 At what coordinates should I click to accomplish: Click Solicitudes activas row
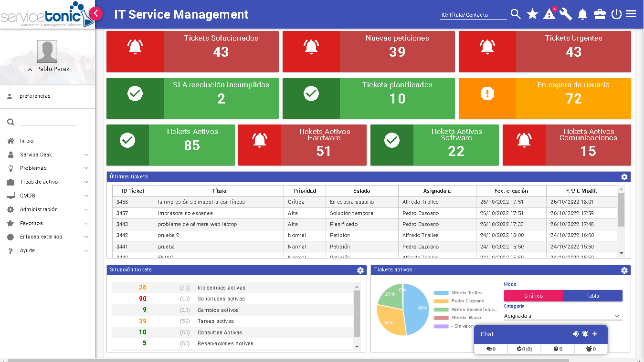(232, 299)
